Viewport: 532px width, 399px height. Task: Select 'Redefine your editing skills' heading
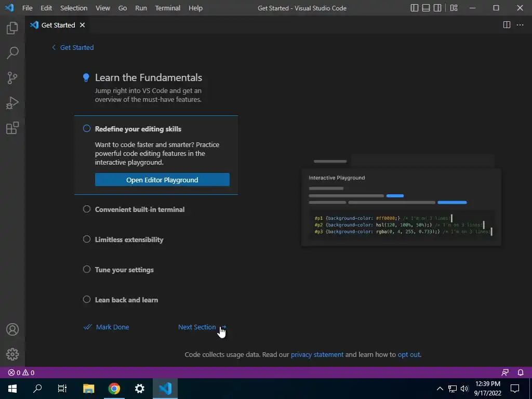pos(138,129)
